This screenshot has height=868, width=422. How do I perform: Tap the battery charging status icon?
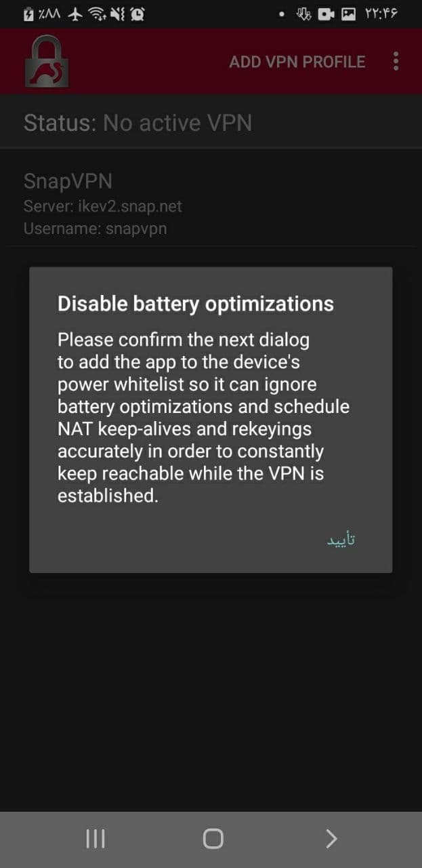28,14
